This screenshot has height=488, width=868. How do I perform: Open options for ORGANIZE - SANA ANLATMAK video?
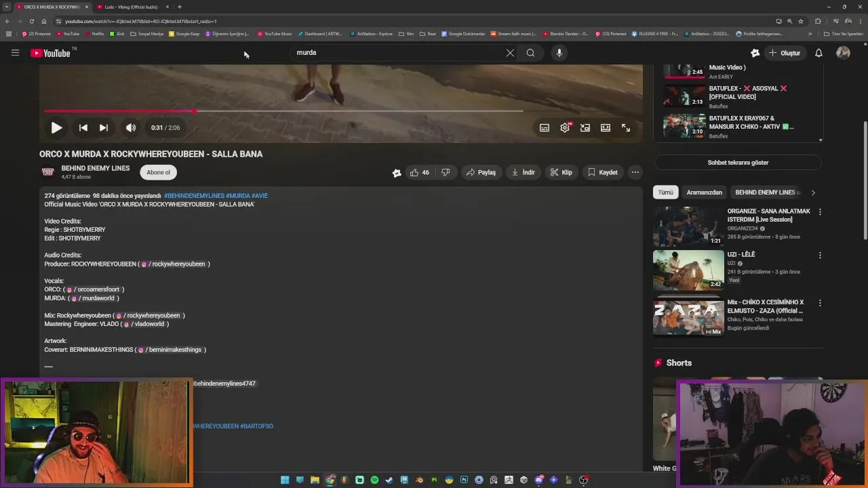820,212
